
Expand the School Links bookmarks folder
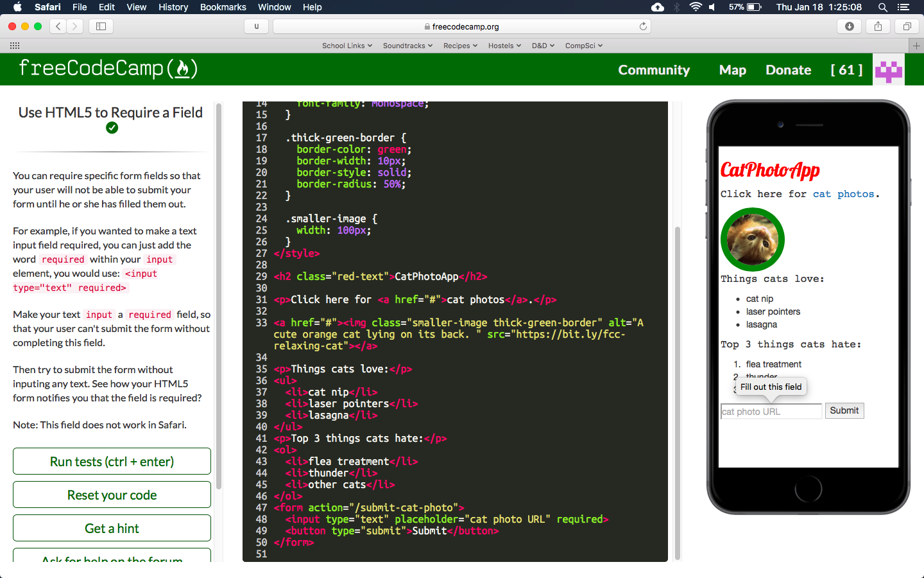coord(346,45)
